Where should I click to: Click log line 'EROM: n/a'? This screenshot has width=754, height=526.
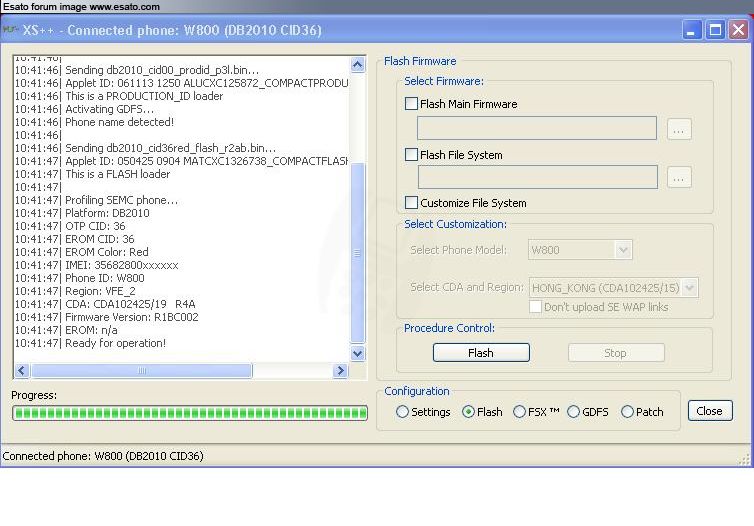point(91,330)
